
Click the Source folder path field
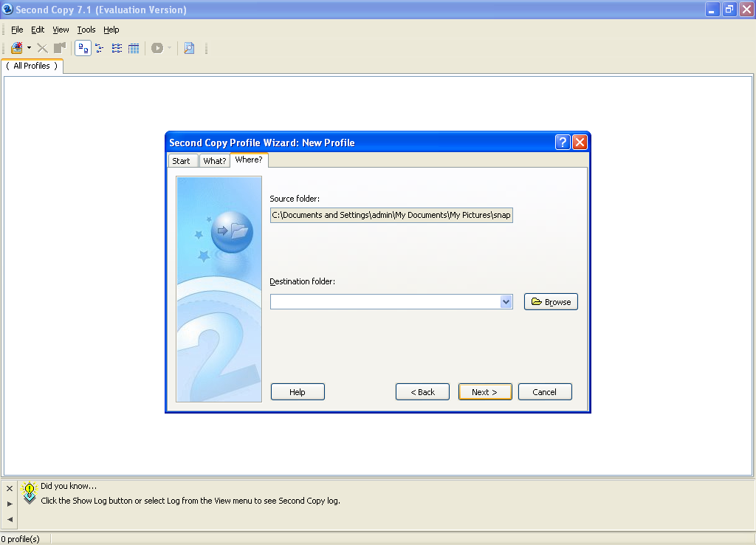[391, 215]
